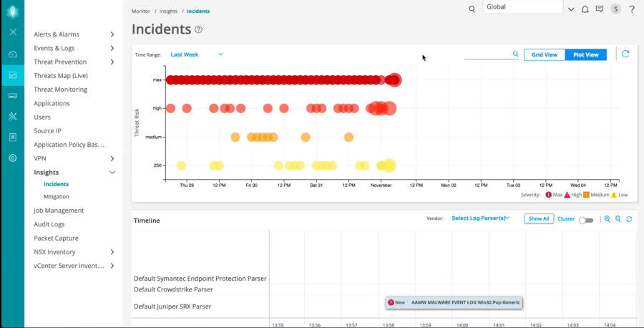
Task: Switch to Grid View
Action: pyautogui.click(x=544, y=54)
